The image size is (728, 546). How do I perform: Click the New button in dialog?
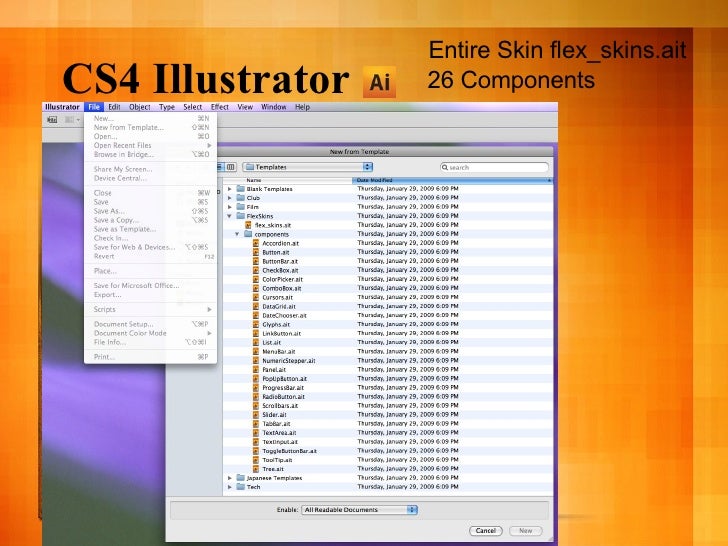(526, 531)
